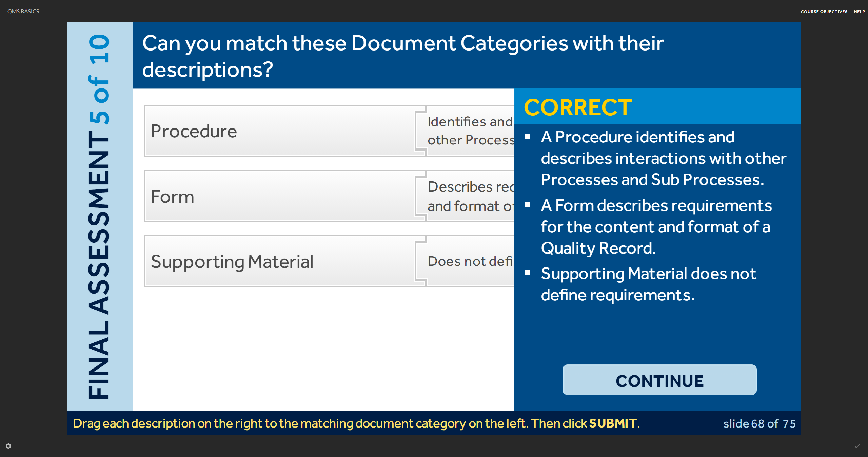868x457 pixels.
Task: Click the yellow CORRECT feedback heading
Action: pyautogui.click(x=578, y=107)
